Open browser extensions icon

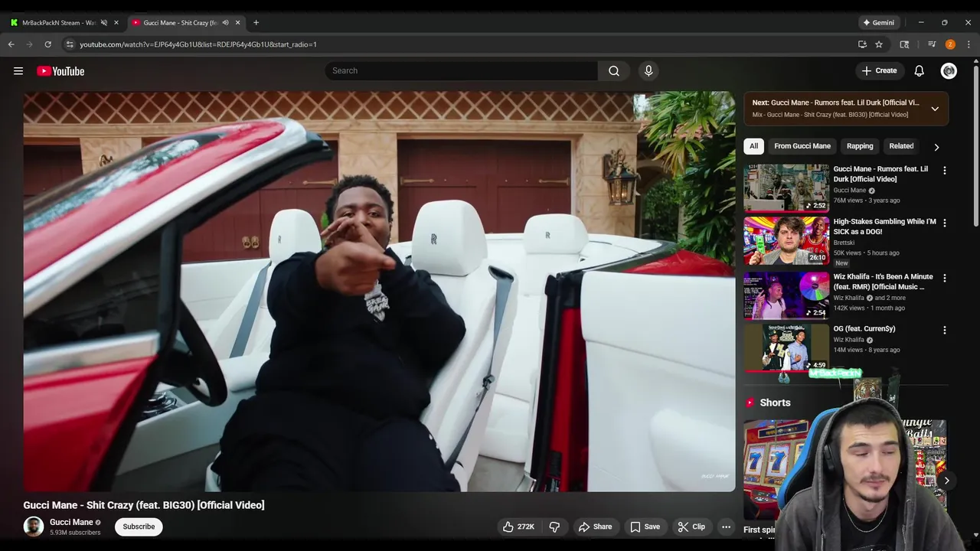(904, 44)
